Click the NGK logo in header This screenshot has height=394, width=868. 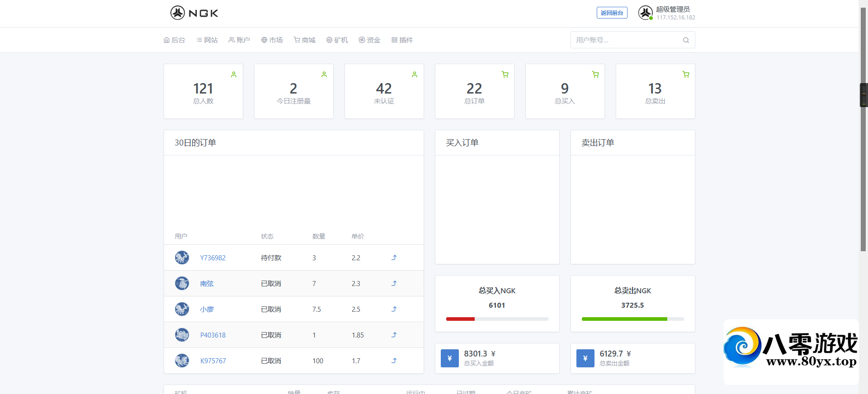194,13
